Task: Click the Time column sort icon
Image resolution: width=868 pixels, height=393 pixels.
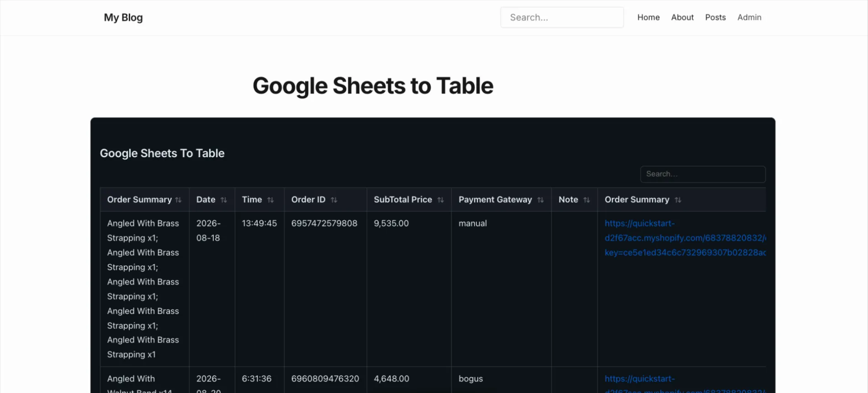Action: 270,200
